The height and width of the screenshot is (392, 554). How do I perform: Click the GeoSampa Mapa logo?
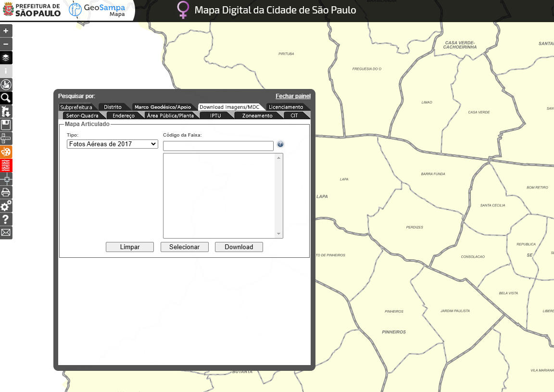click(x=97, y=10)
